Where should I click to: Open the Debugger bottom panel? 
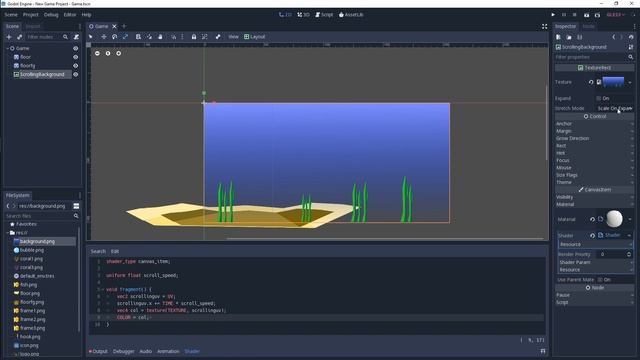[x=123, y=351]
